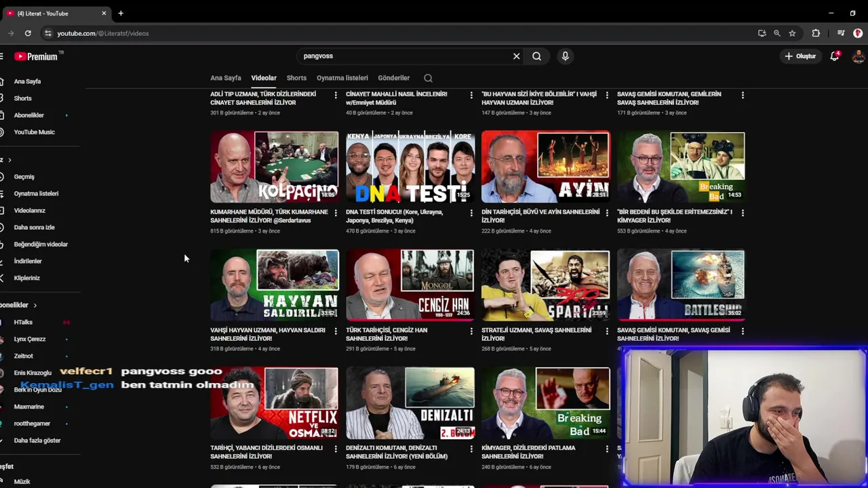Play the CENGİZ HAN video thumbnail
The width and height of the screenshot is (868, 488).
[x=410, y=285]
